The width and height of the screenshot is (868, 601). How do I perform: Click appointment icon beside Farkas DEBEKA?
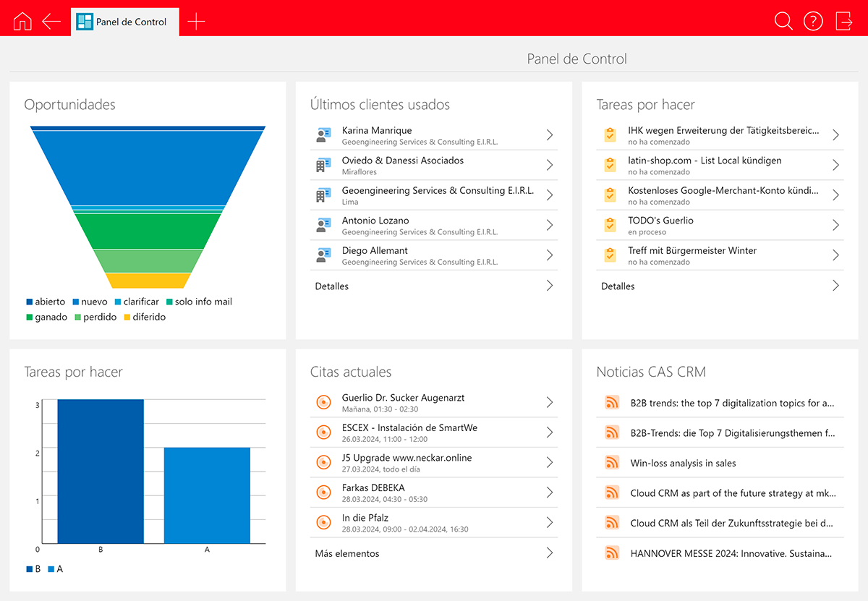coord(323,493)
